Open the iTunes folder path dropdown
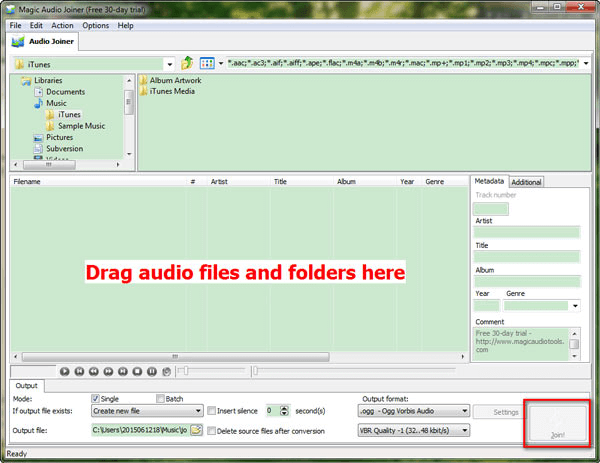This screenshot has width=600, height=463. pyautogui.click(x=170, y=64)
